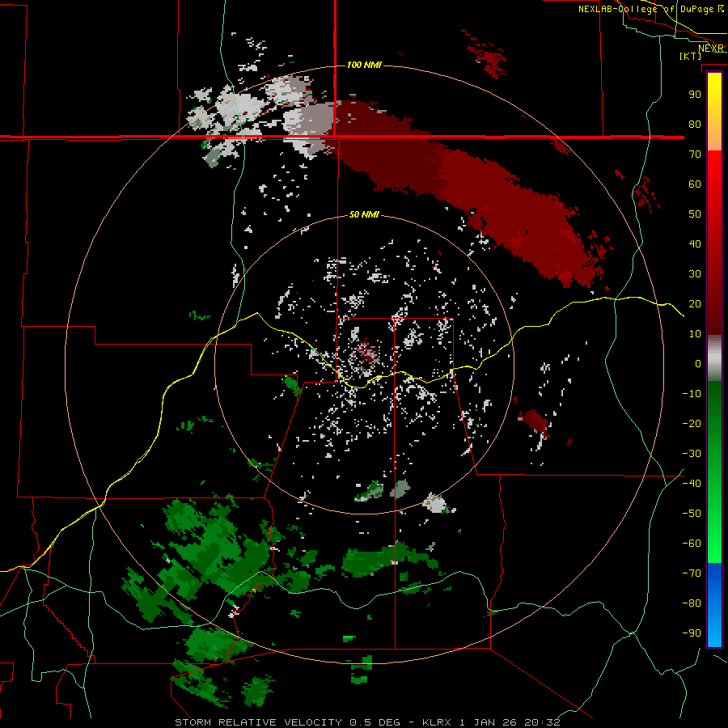Click the KT units label above color scale

click(690, 56)
